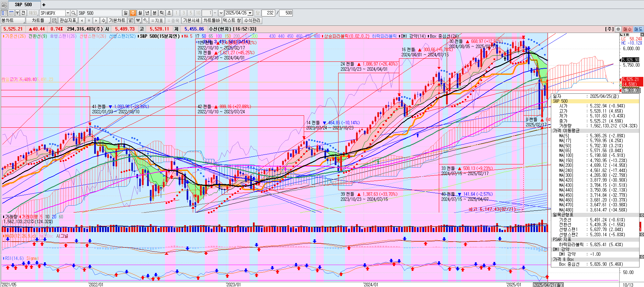Click the 전환선(9) legend label

click(38, 36)
